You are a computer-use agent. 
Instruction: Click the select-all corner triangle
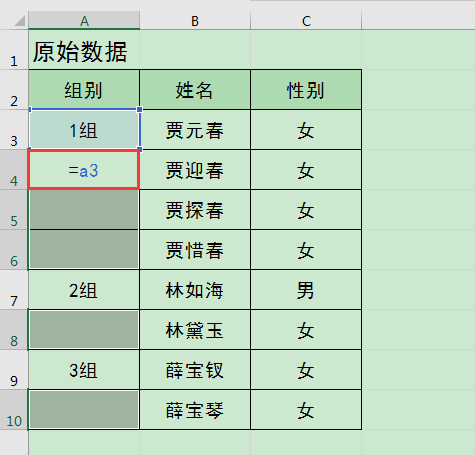click(20, 21)
